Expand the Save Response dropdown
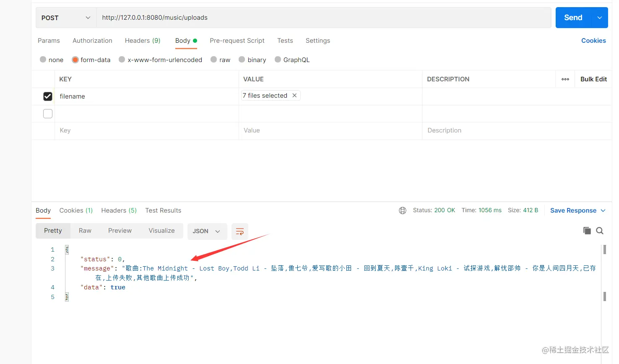Image resolution: width=619 pixels, height=364 pixels. coord(603,211)
